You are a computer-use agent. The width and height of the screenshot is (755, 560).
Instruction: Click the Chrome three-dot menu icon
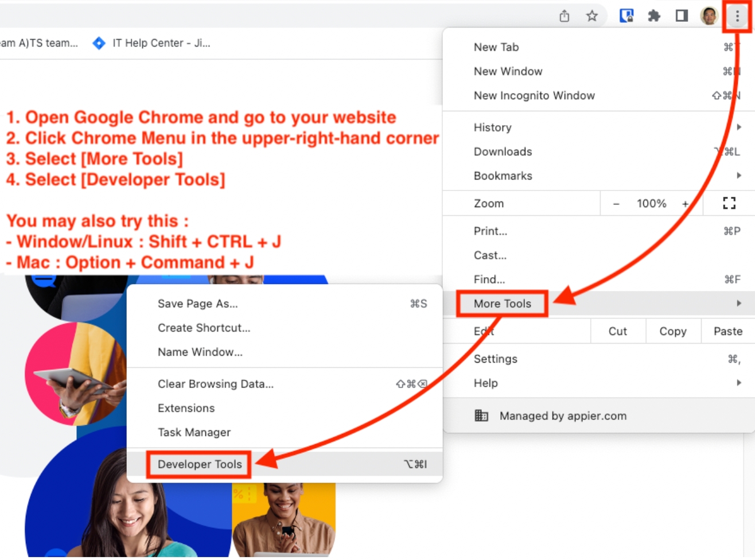pos(737,16)
